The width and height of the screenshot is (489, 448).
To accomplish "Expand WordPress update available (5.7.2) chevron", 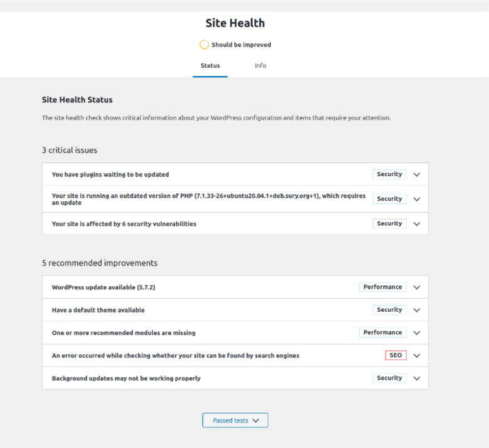I will (417, 287).
